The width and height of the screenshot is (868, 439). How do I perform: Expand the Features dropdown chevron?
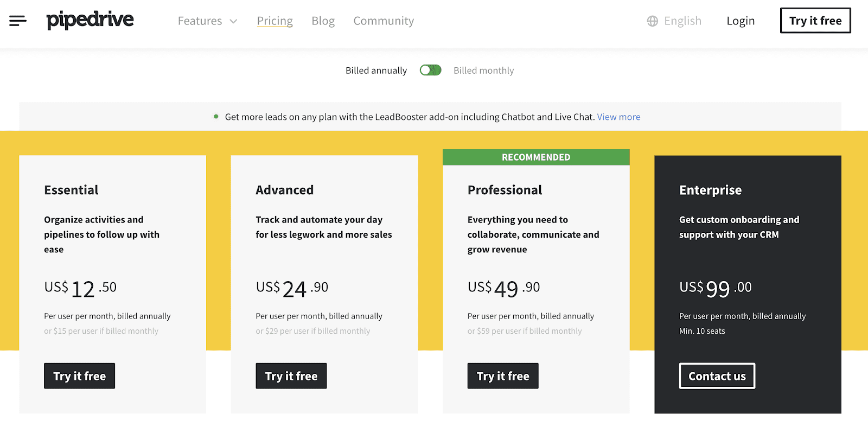pyautogui.click(x=234, y=21)
